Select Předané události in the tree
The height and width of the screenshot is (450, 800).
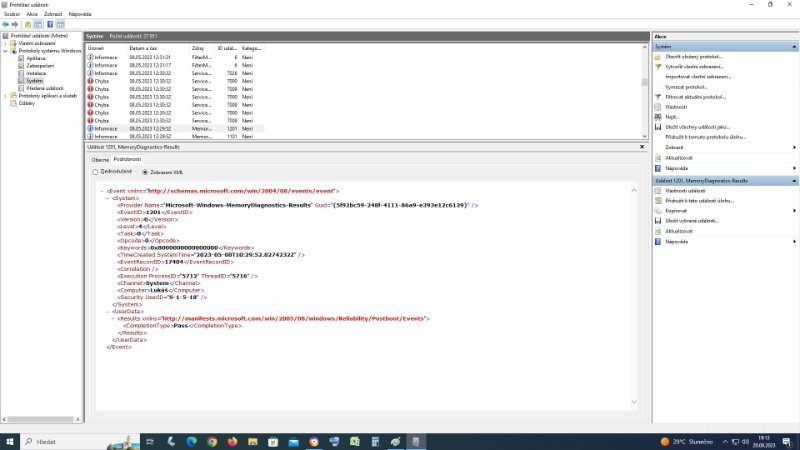[44, 88]
